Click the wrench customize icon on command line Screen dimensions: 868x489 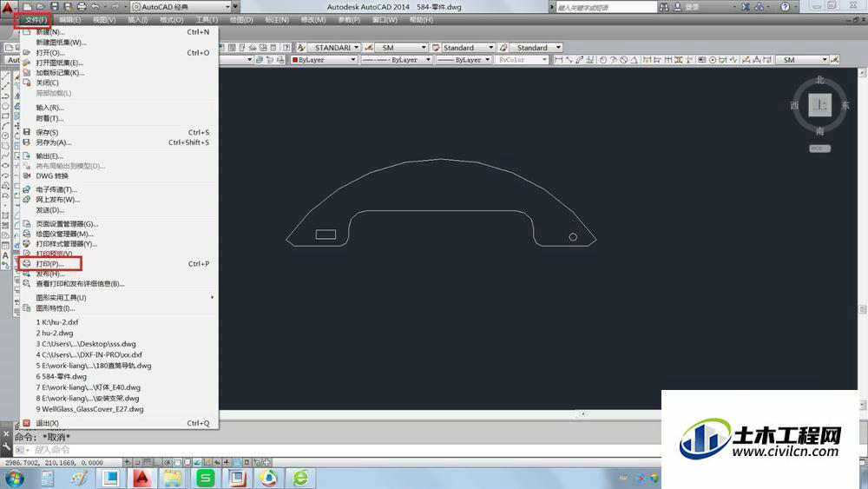7,446
